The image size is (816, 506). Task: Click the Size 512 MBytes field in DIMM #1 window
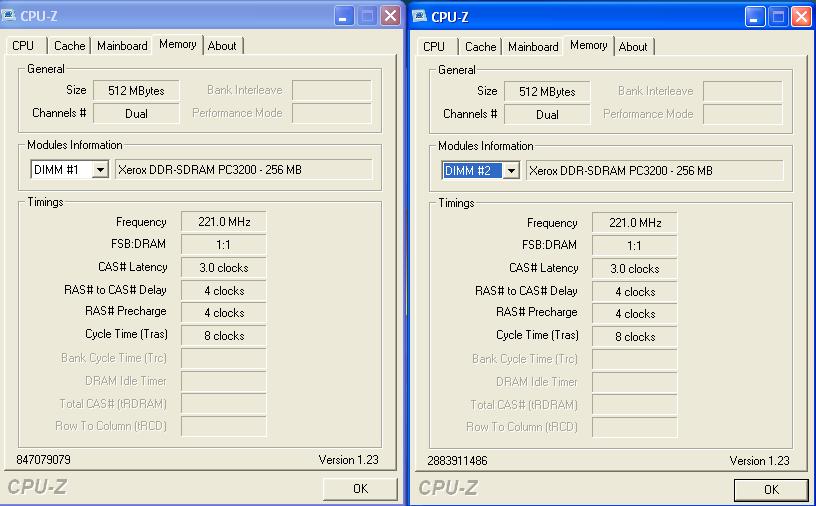[x=136, y=90]
